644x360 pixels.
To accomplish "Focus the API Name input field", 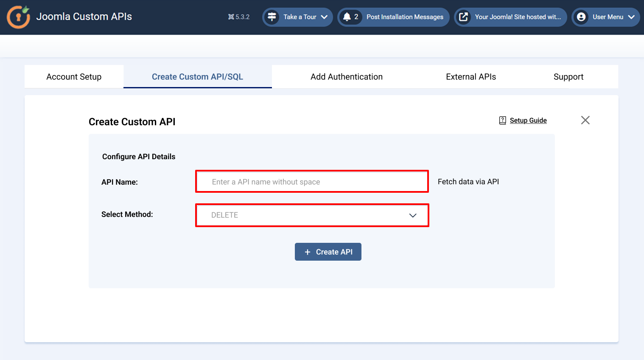I will click(x=312, y=182).
